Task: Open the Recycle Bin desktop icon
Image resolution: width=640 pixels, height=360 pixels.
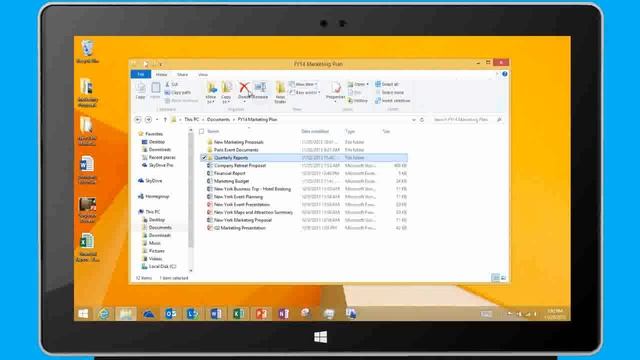Action: (x=87, y=51)
